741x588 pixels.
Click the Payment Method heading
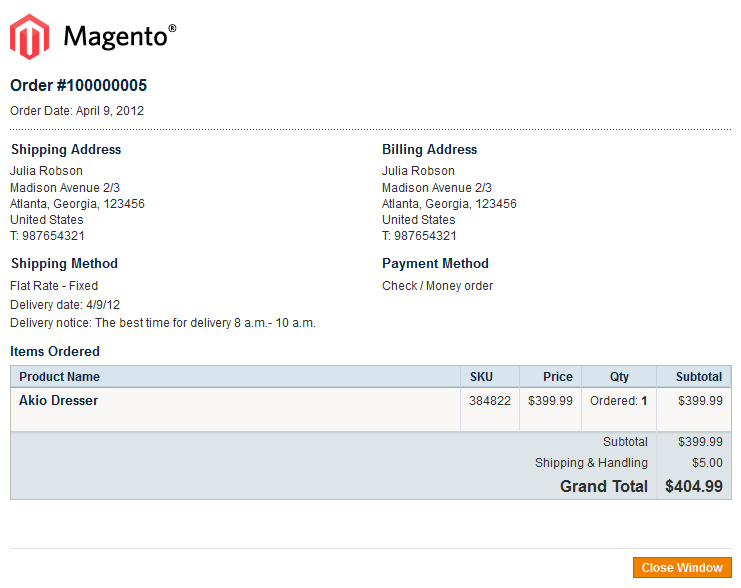435,263
